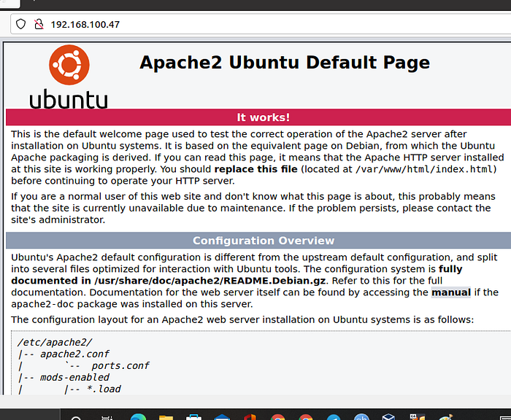Click the Apache2 Ubuntu Default Page heading

[285, 62]
